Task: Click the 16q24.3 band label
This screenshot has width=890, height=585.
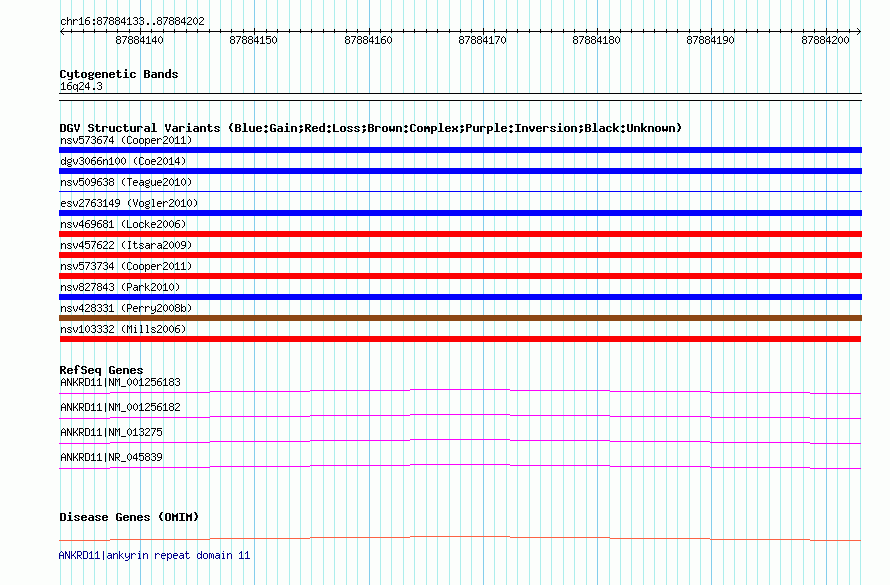Action: 81,86
